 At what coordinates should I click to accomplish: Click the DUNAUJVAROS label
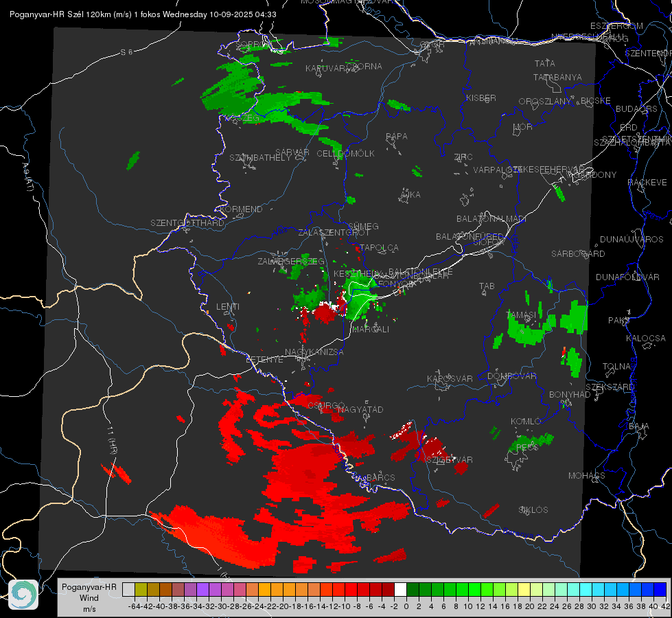point(632,239)
